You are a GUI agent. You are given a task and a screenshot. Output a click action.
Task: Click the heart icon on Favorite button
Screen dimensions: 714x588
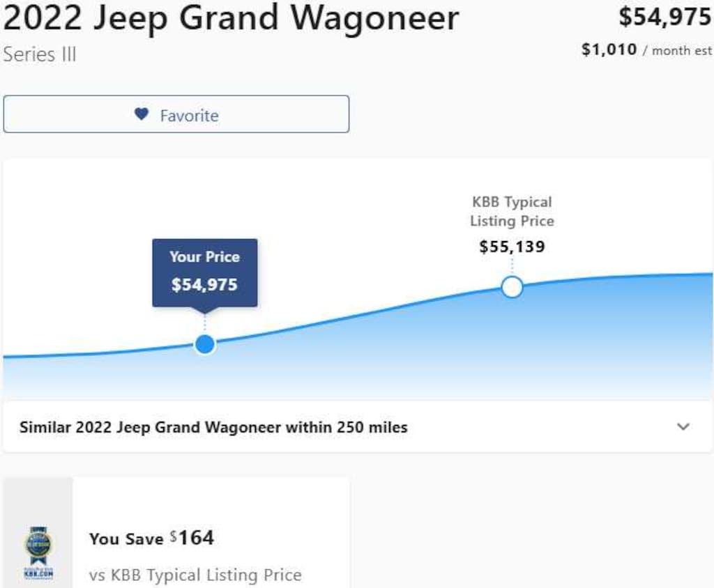[x=142, y=114]
